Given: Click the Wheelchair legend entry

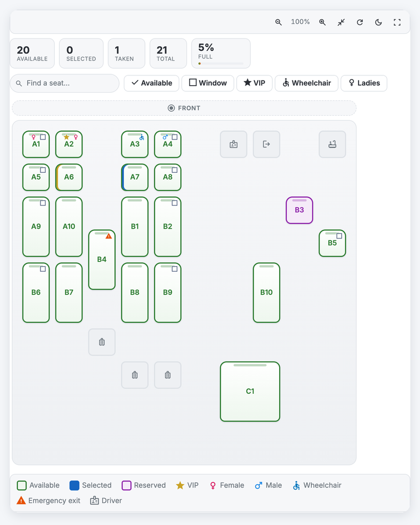Looking at the screenshot, I should pyautogui.click(x=317, y=486).
